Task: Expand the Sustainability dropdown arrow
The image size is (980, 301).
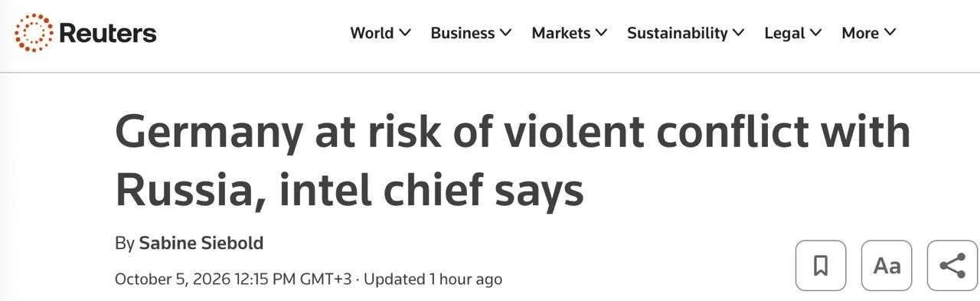Action: tap(739, 33)
